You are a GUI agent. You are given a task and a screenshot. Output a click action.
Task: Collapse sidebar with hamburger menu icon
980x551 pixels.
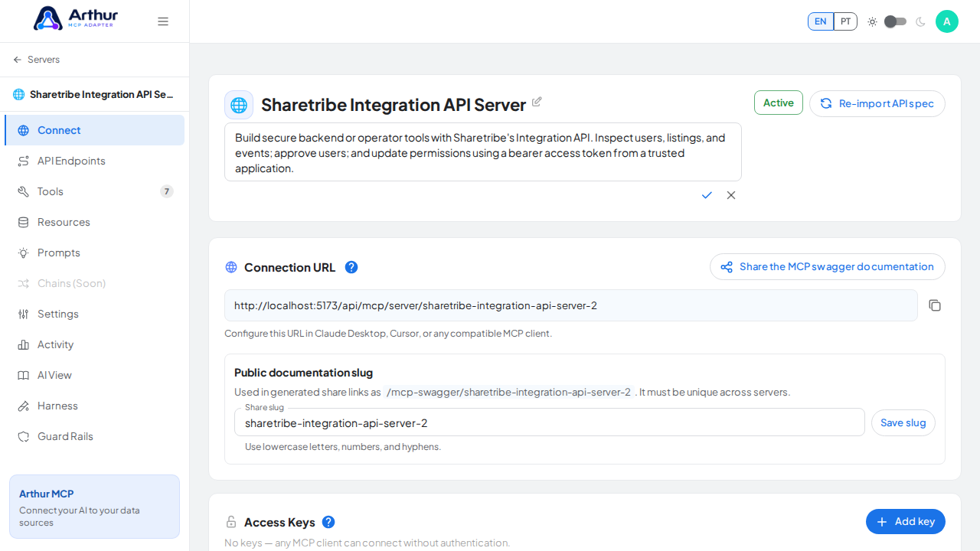(x=163, y=21)
